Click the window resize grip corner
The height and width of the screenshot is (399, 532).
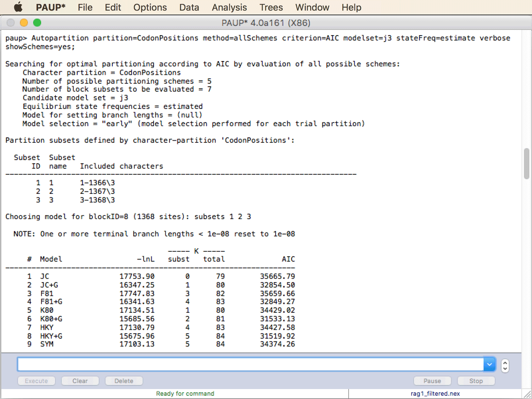(x=527, y=394)
